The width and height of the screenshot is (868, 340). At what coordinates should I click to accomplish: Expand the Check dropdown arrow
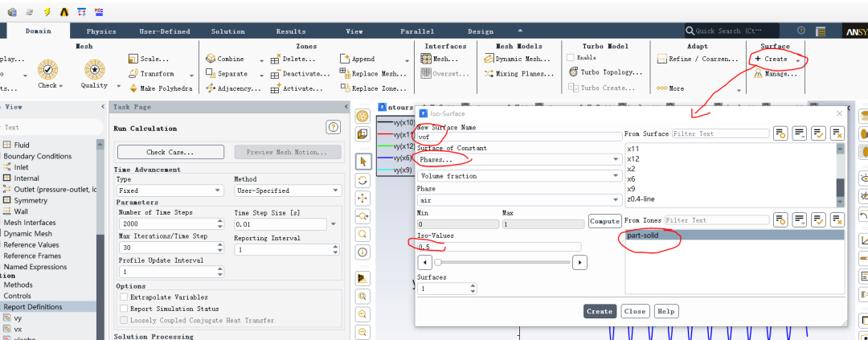point(60,86)
